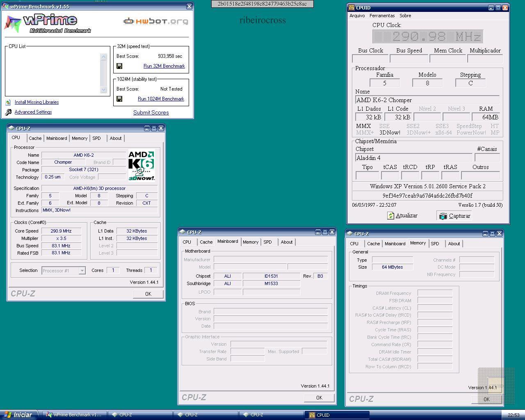Click the CPU-Z Memory window title icon
The width and height of the screenshot is (525, 420).
tap(350, 233)
